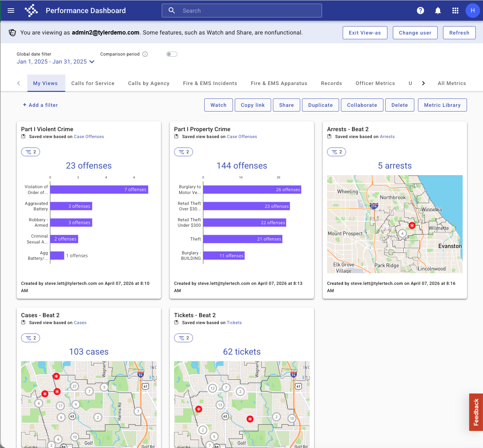Click the Exit View-as button
483x448 pixels.
pos(365,33)
